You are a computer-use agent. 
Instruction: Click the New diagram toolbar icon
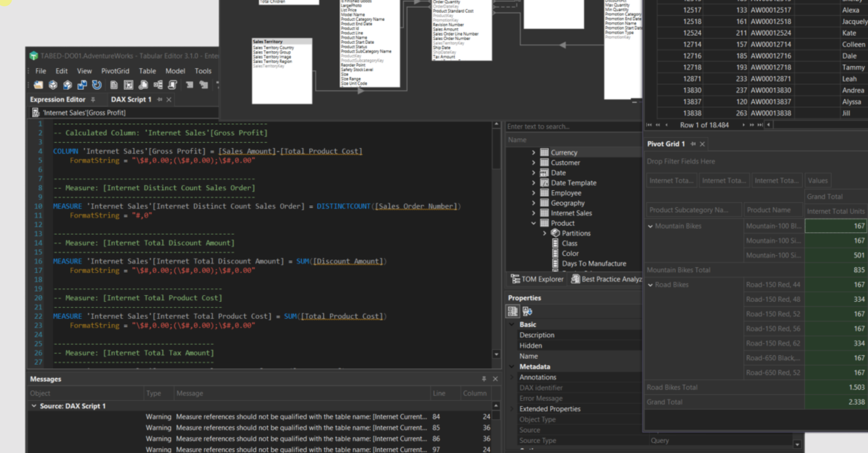click(158, 85)
